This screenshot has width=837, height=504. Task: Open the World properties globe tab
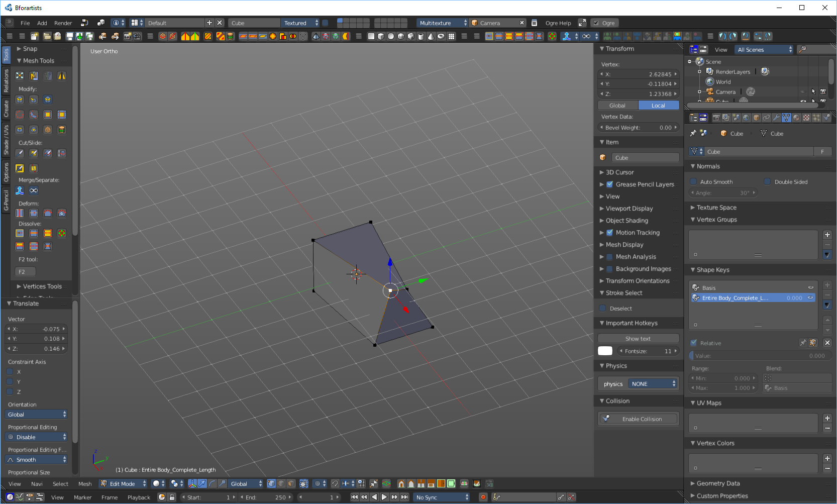[746, 118]
